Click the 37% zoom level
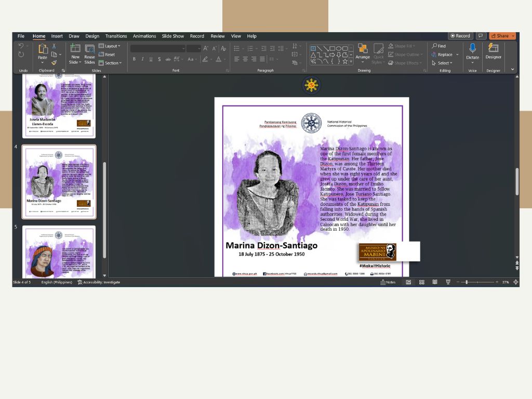Screen dimensions: 532x399 [x=506, y=282]
